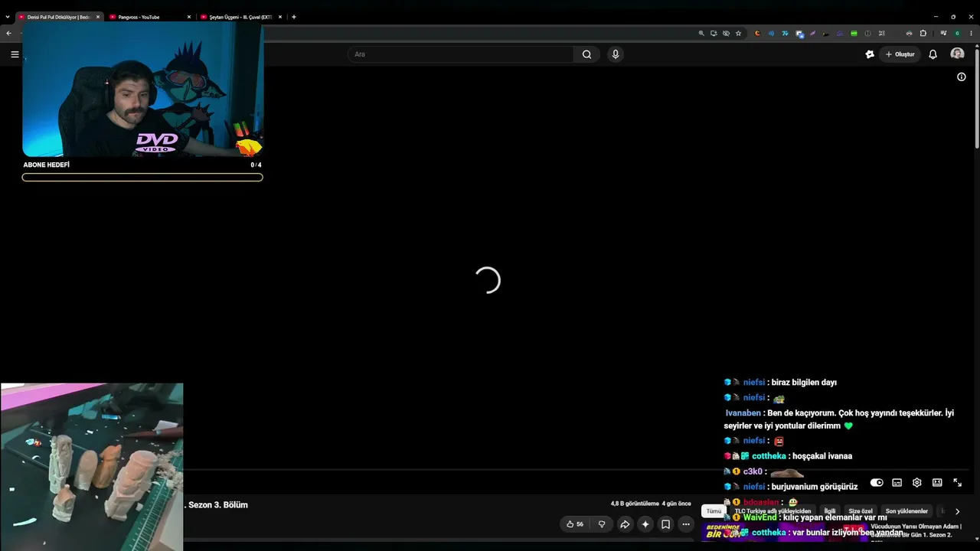Click 'hoşçakal ivanaa' chat message

coord(822,456)
